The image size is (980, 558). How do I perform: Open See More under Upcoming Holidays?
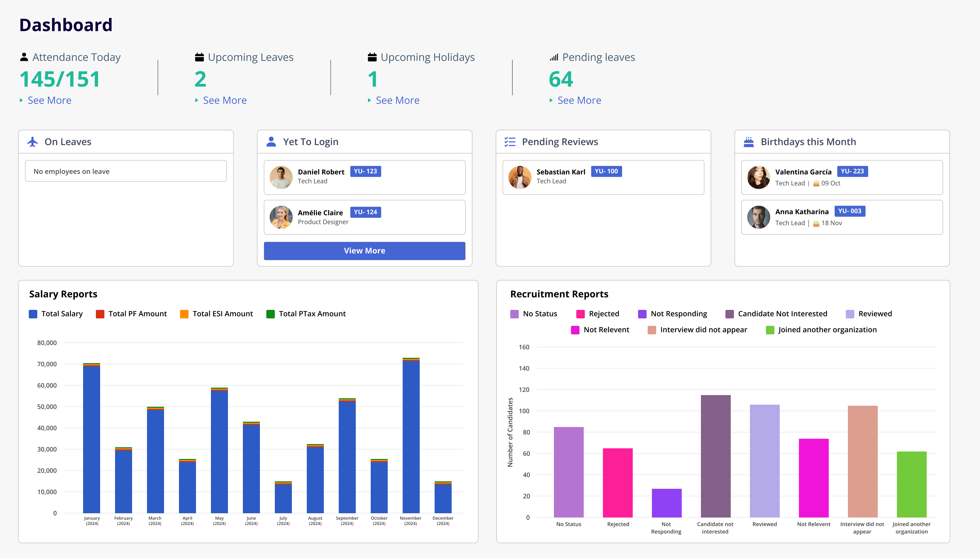[x=397, y=100]
